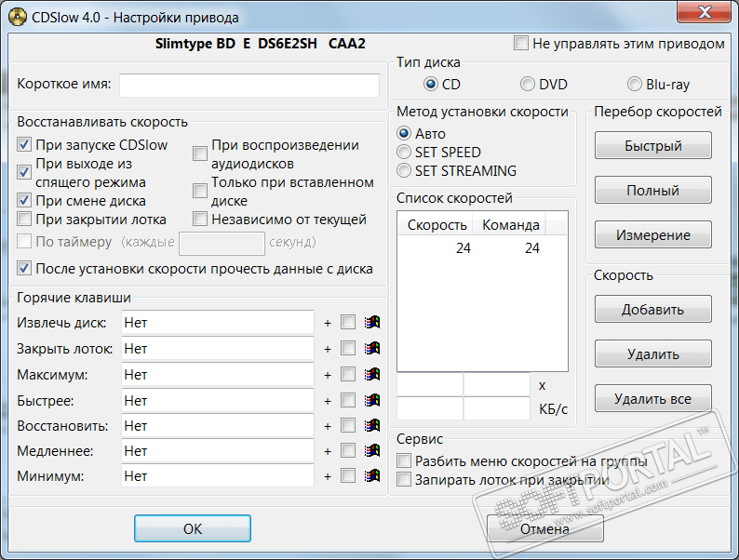Click the Команда column header
Viewport: 739px width, 560px height.
click(509, 225)
